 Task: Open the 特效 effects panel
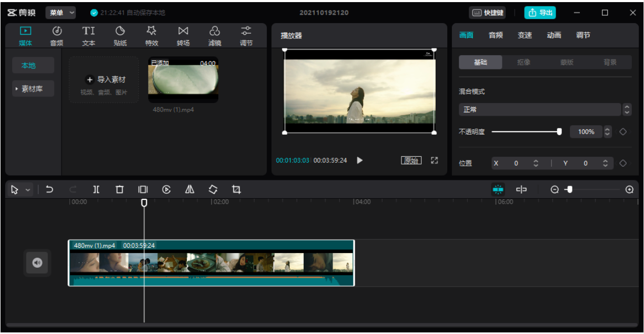(152, 36)
